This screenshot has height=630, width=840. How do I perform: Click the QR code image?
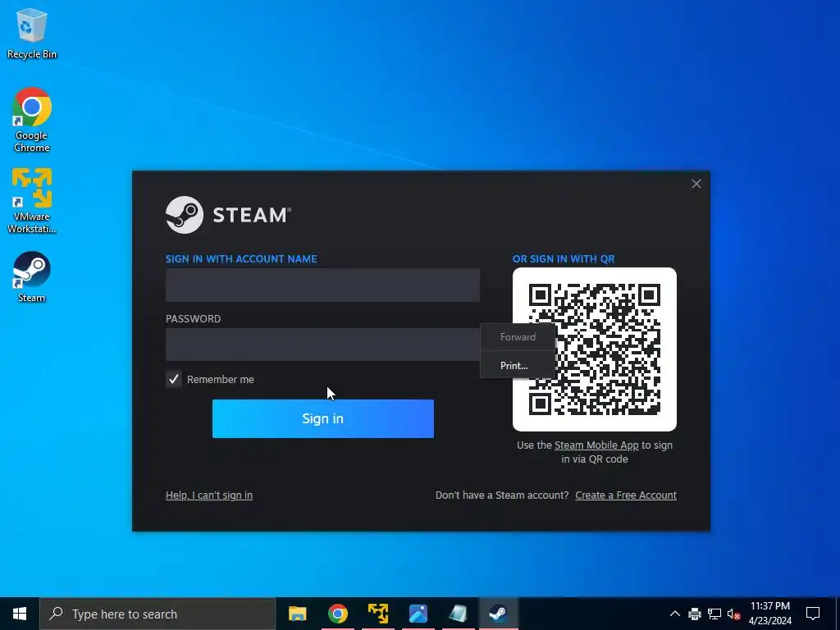595,349
